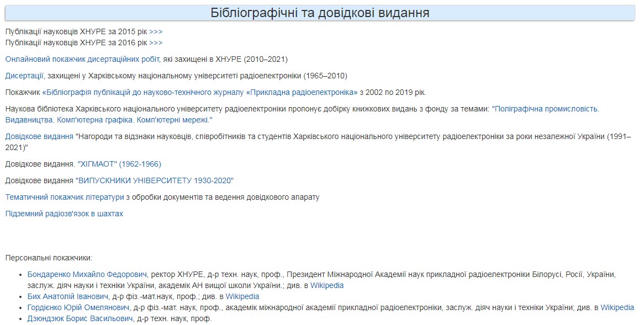644x325 pixels.
Task: Click 'Довідкове видання' link about Нагороди та відзнаки
Action: 39,136
